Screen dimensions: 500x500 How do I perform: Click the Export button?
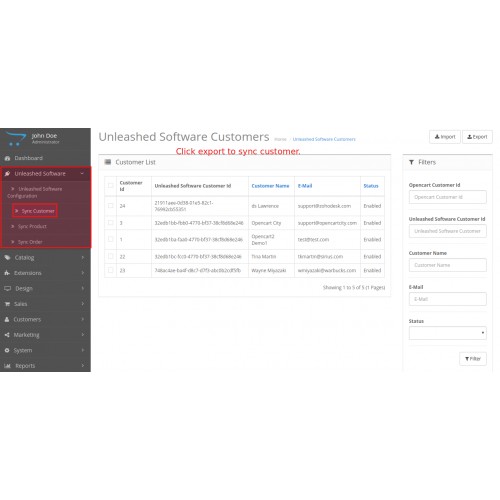point(477,137)
